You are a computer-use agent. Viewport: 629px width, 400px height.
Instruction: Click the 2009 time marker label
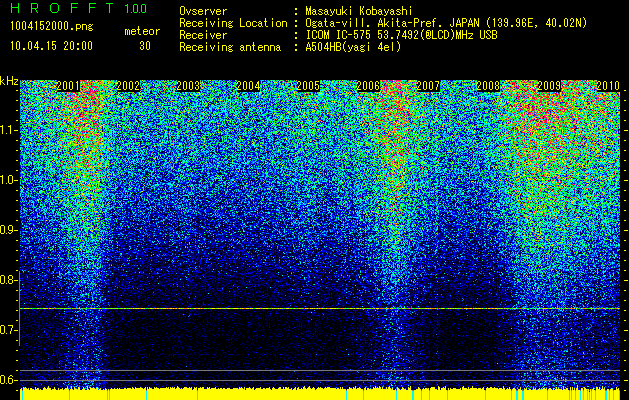click(549, 86)
